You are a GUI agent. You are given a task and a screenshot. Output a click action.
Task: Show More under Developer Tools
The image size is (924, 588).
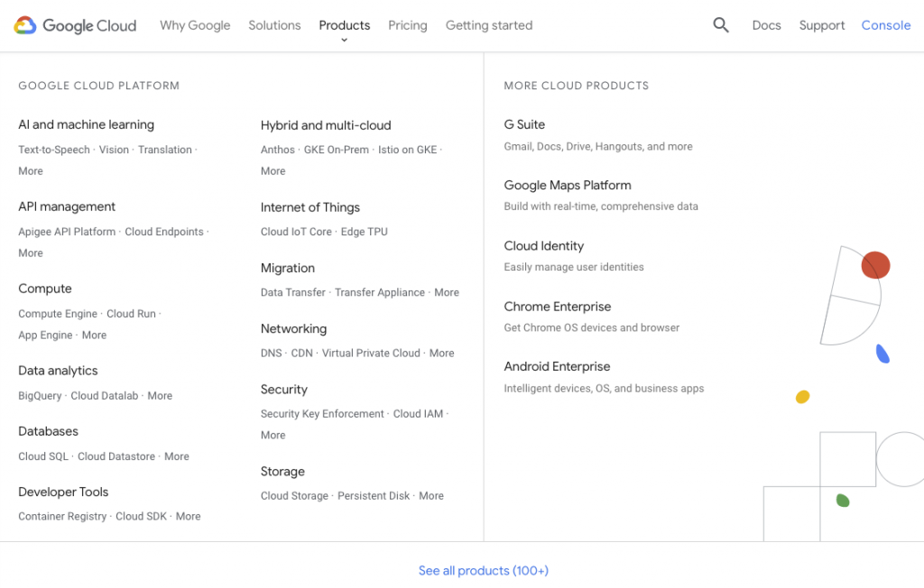188,516
